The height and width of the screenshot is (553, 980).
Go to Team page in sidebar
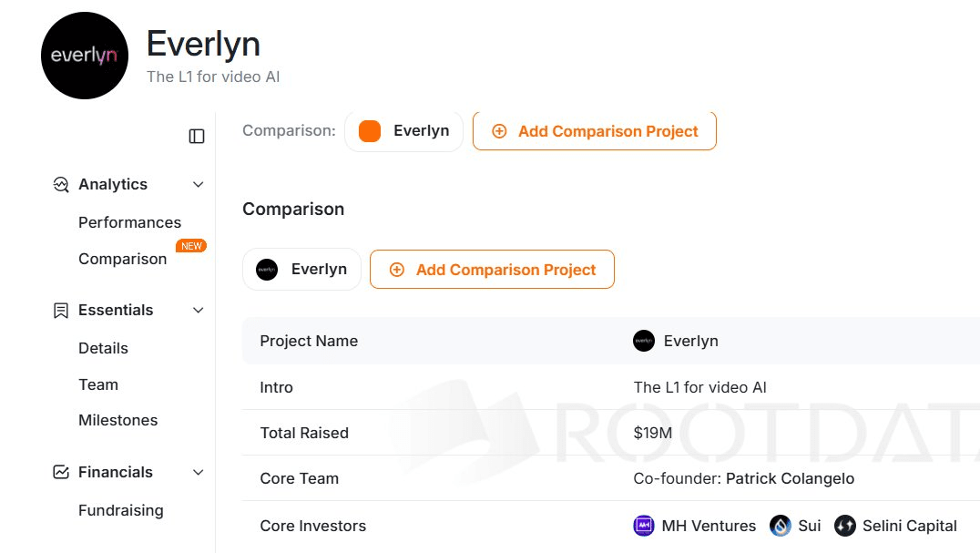coord(98,384)
